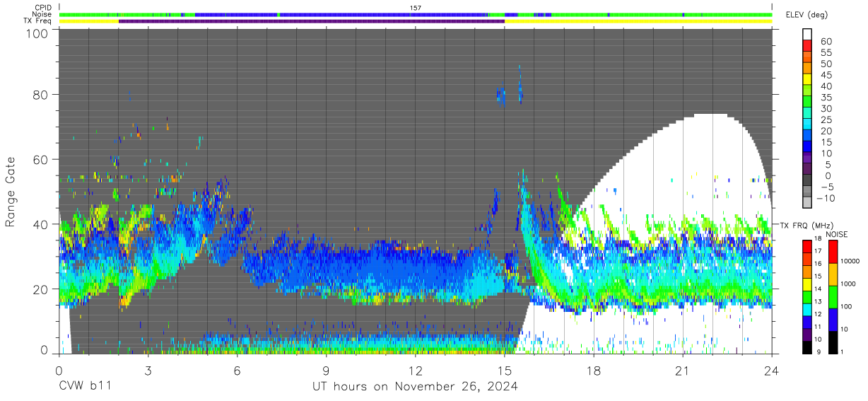Click the CPID label at top left
Image resolution: width=868 pixels, height=401 pixels.
(43, 8)
